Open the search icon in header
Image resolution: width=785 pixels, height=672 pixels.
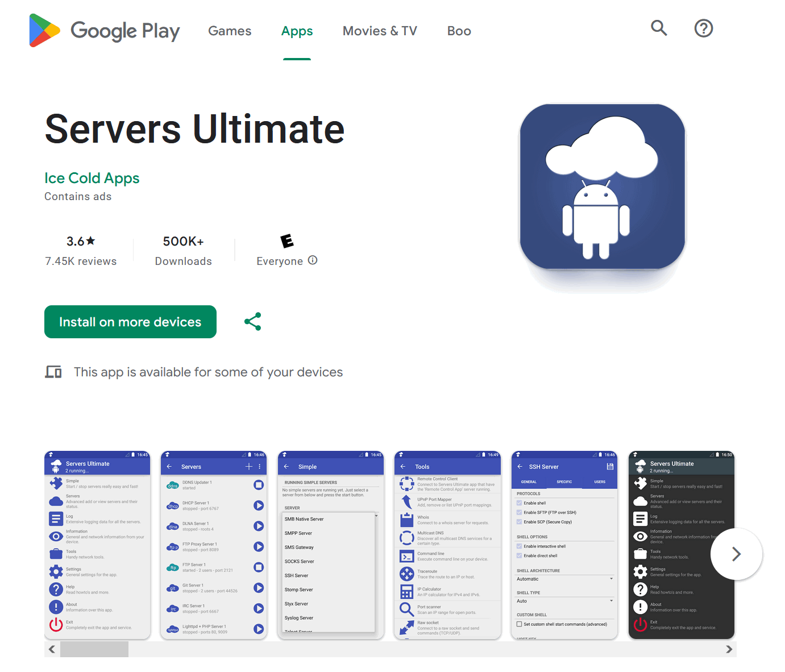[659, 28]
